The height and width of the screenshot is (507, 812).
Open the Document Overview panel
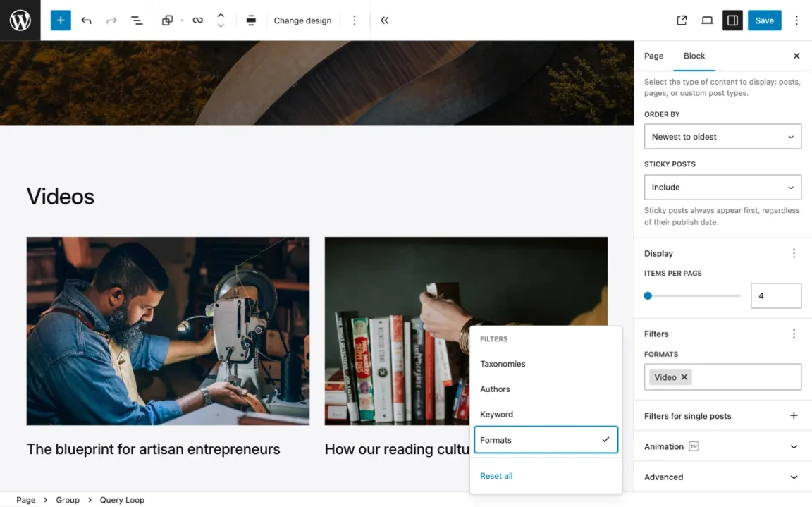(x=137, y=20)
